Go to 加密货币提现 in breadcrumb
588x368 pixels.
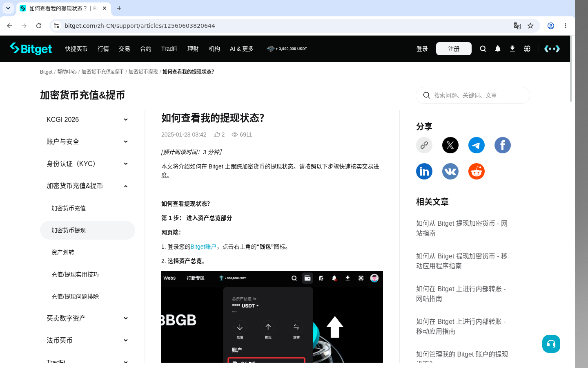[143, 72]
